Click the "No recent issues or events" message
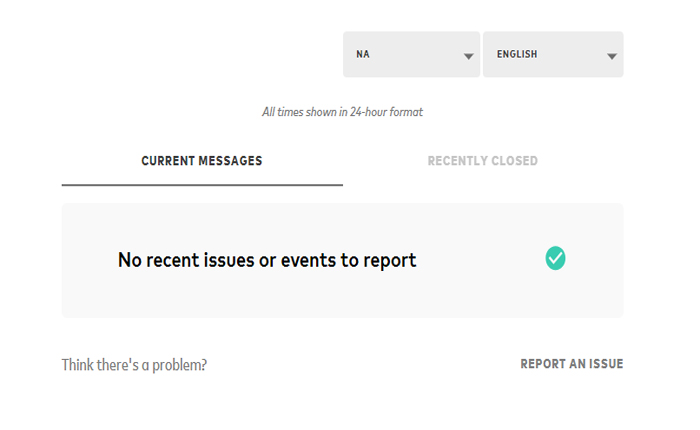This screenshot has width=700, height=430. [266, 260]
